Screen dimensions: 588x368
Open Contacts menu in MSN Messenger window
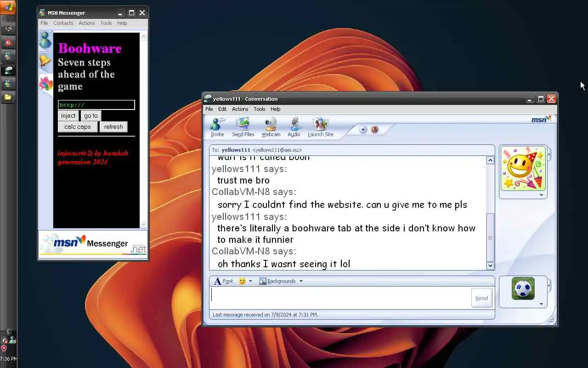63,23
